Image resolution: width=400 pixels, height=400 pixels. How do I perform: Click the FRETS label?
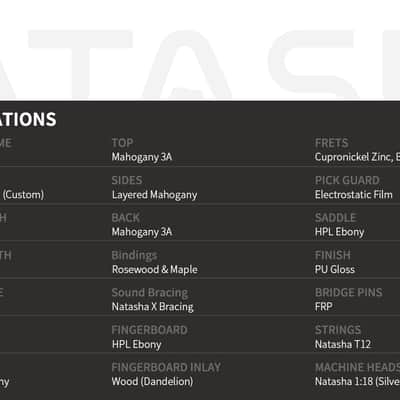click(x=332, y=143)
